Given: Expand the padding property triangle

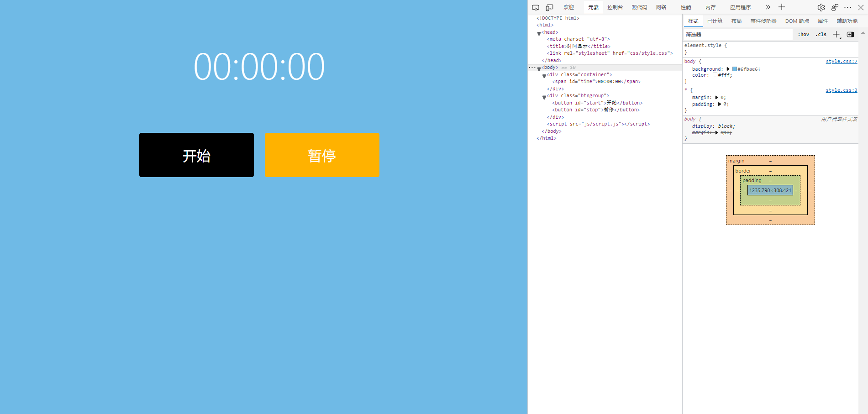Looking at the screenshot, I should tap(720, 104).
